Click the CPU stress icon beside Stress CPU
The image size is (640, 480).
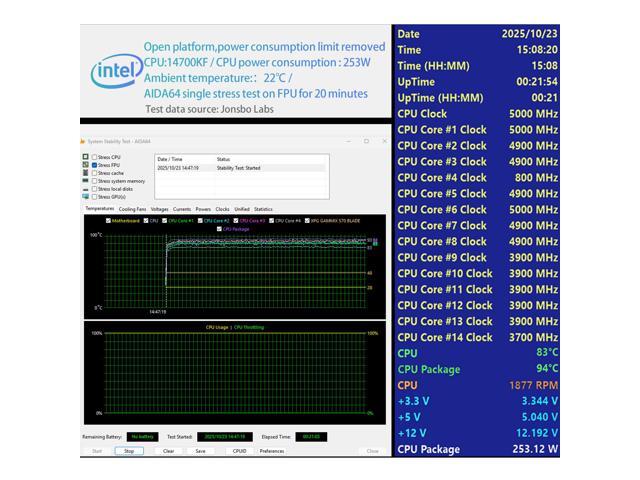tap(85, 157)
